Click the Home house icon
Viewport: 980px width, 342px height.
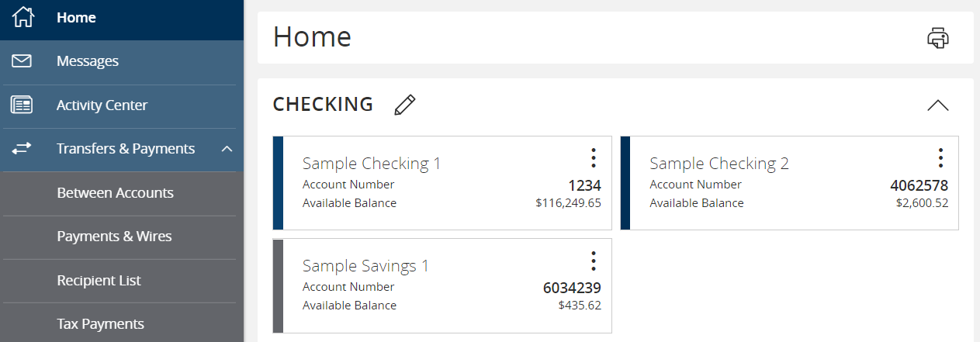[23, 17]
